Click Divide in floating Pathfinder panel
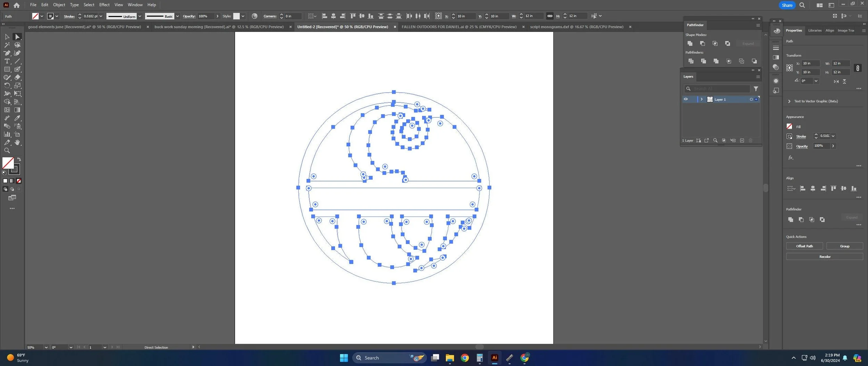This screenshot has width=868, height=366. click(691, 61)
